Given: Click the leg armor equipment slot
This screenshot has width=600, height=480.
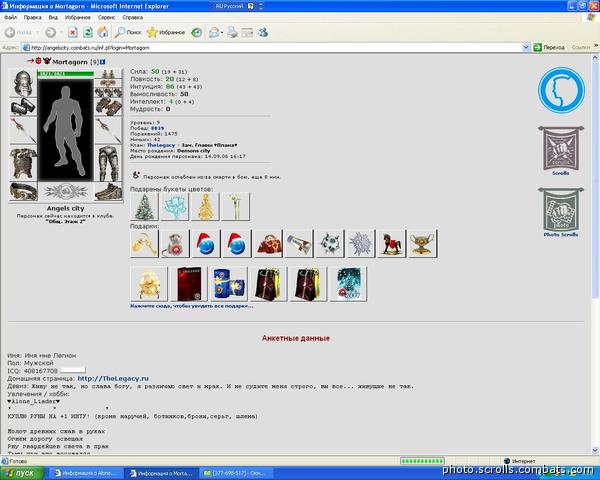Looking at the screenshot, I should (x=108, y=163).
